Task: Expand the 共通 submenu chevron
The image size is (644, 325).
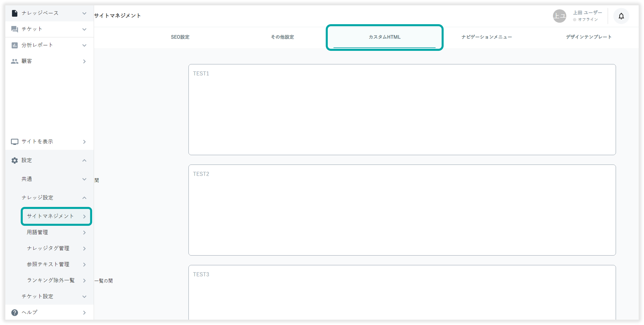Action: tap(84, 179)
